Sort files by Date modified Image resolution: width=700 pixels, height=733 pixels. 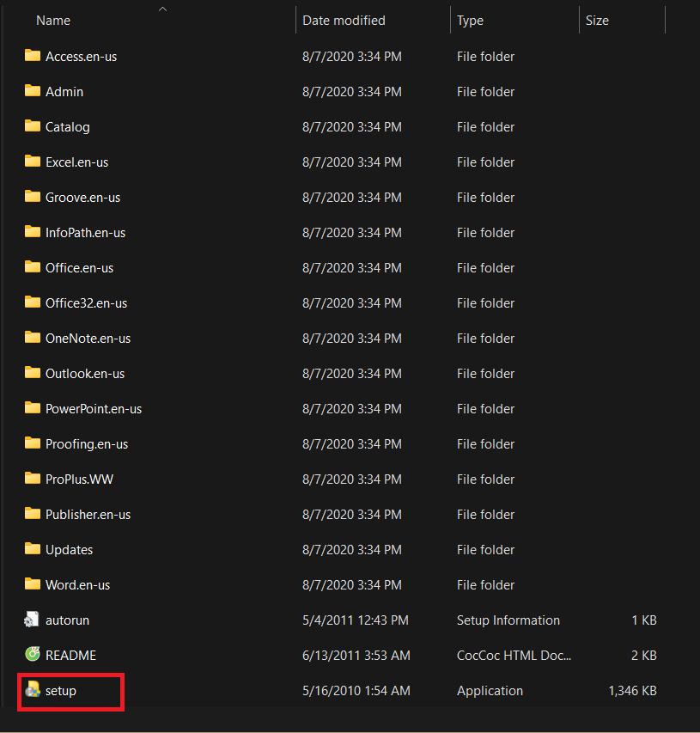pyautogui.click(x=344, y=20)
